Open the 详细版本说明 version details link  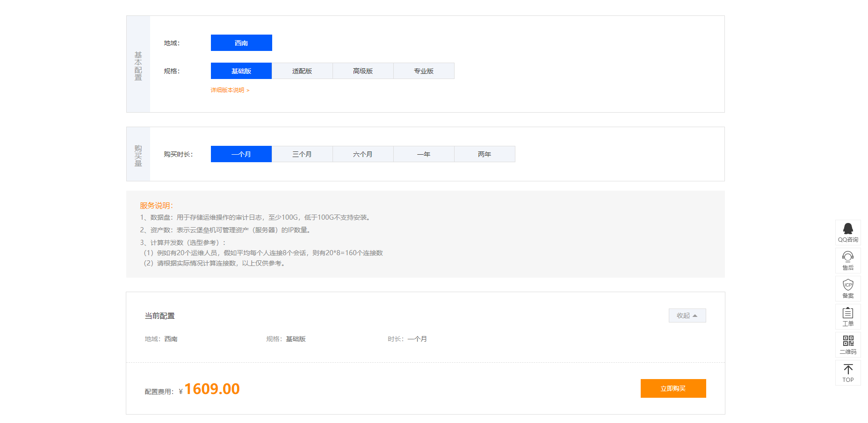tap(229, 89)
